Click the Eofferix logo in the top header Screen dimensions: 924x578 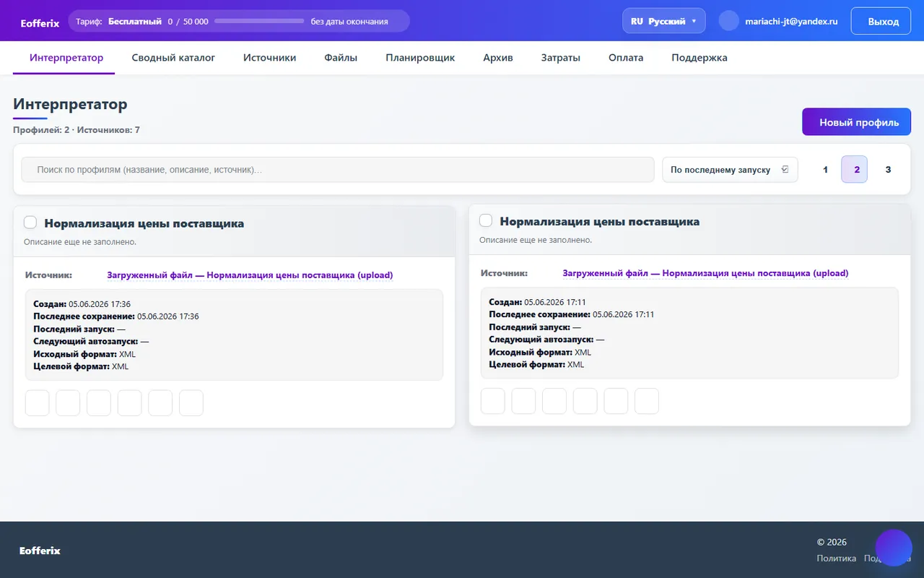(40, 22)
